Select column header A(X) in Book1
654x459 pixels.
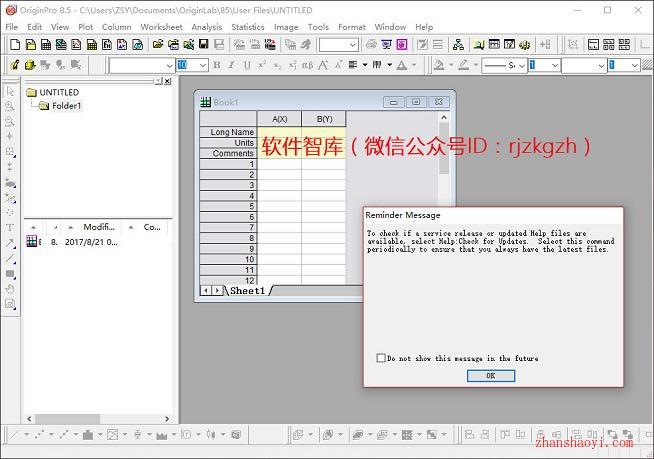tap(279, 119)
